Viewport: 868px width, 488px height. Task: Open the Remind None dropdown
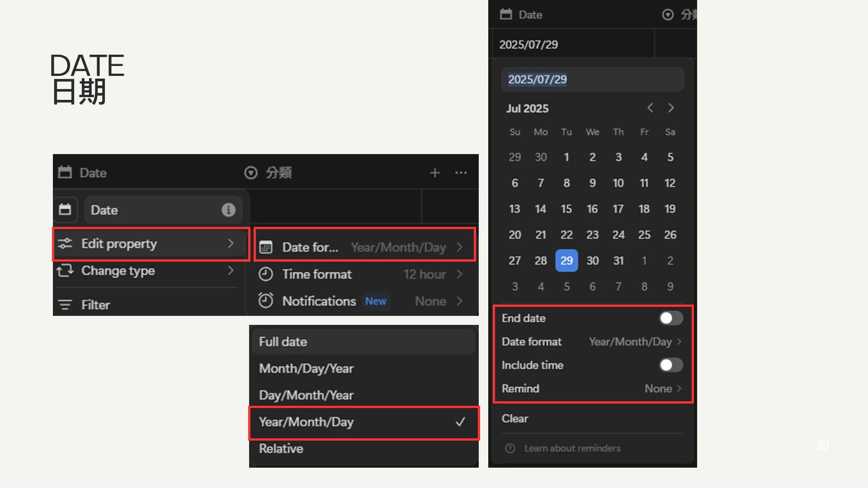pos(662,389)
